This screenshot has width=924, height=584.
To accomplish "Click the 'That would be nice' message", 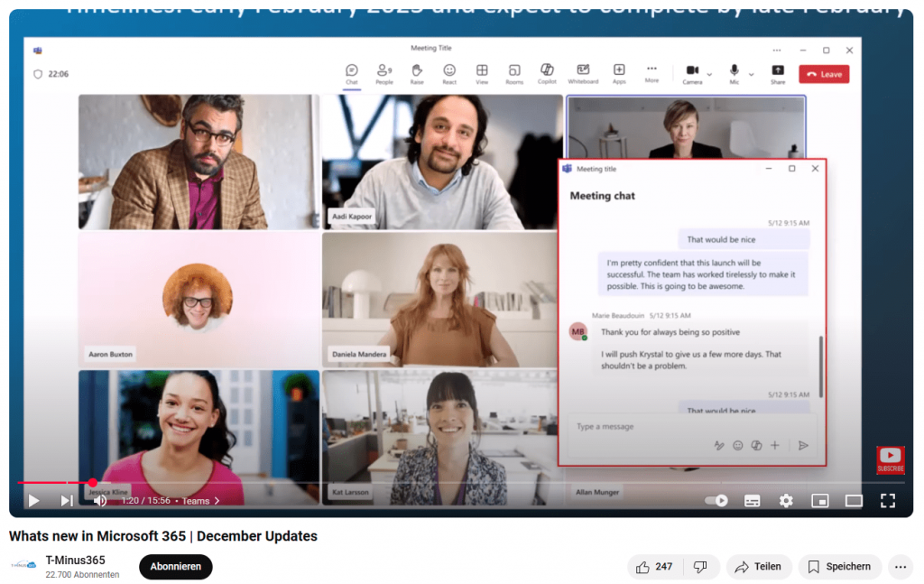I will pyautogui.click(x=744, y=239).
